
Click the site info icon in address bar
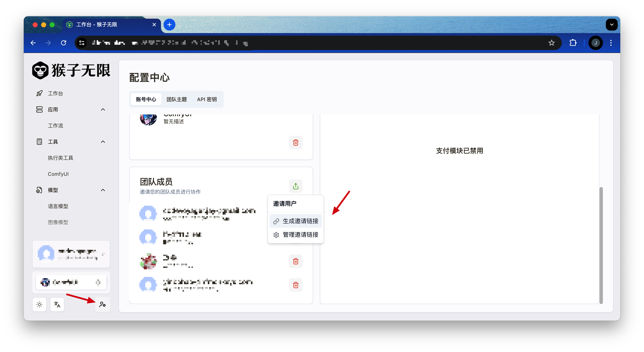tap(82, 43)
